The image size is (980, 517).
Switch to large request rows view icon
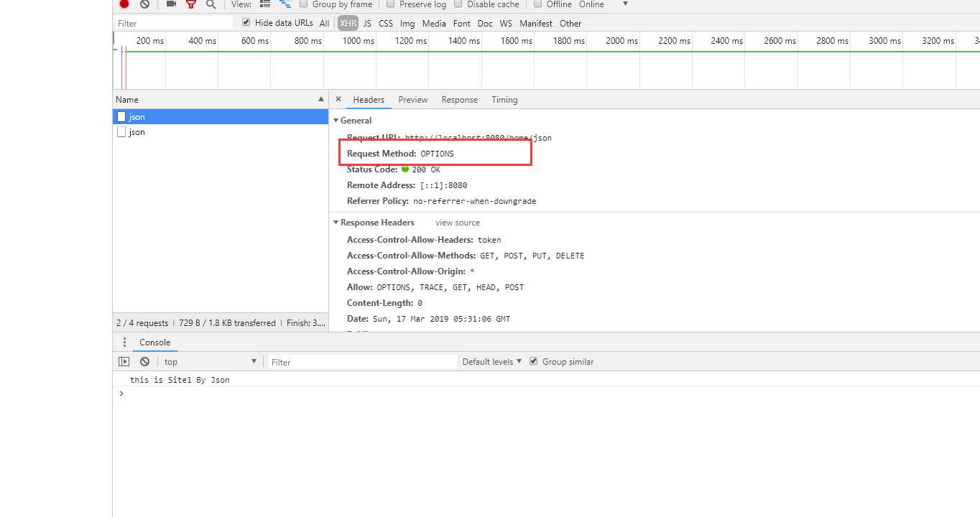tap(265, 4)
